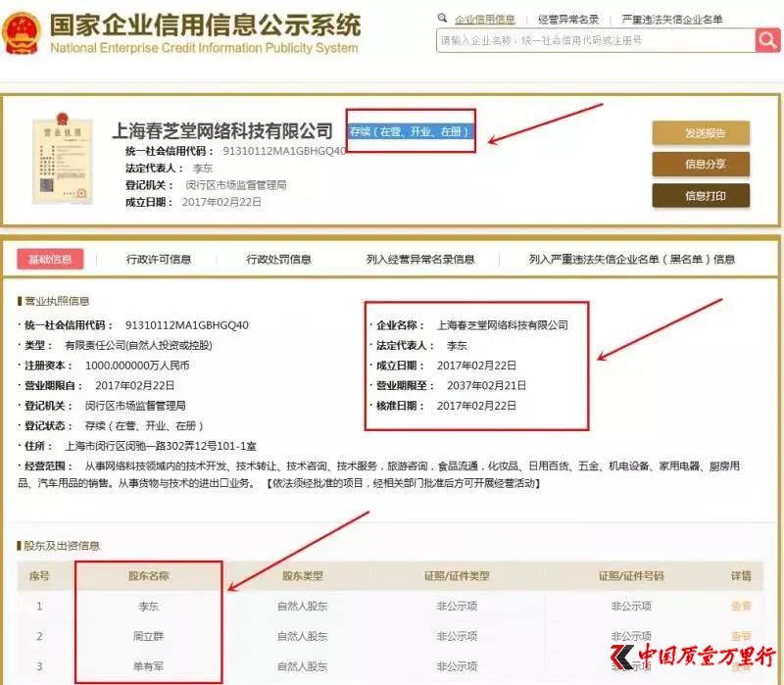Click the red search magnifier button
784x685 pixels.
pyautogui.click(x=767, y=40)
